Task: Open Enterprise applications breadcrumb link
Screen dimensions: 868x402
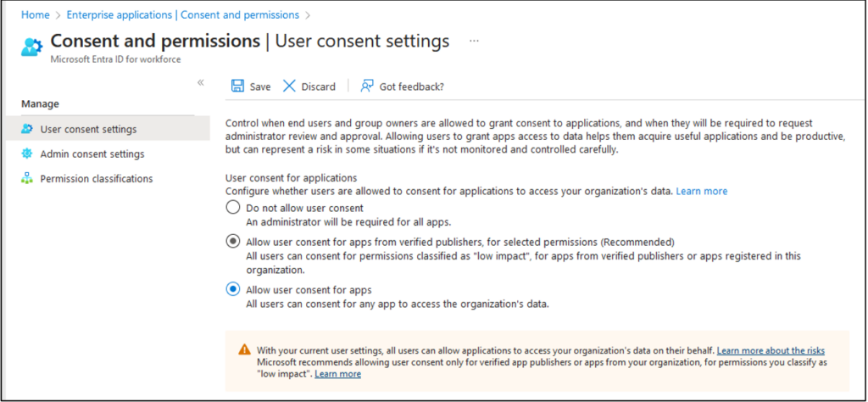Action: 183,14
